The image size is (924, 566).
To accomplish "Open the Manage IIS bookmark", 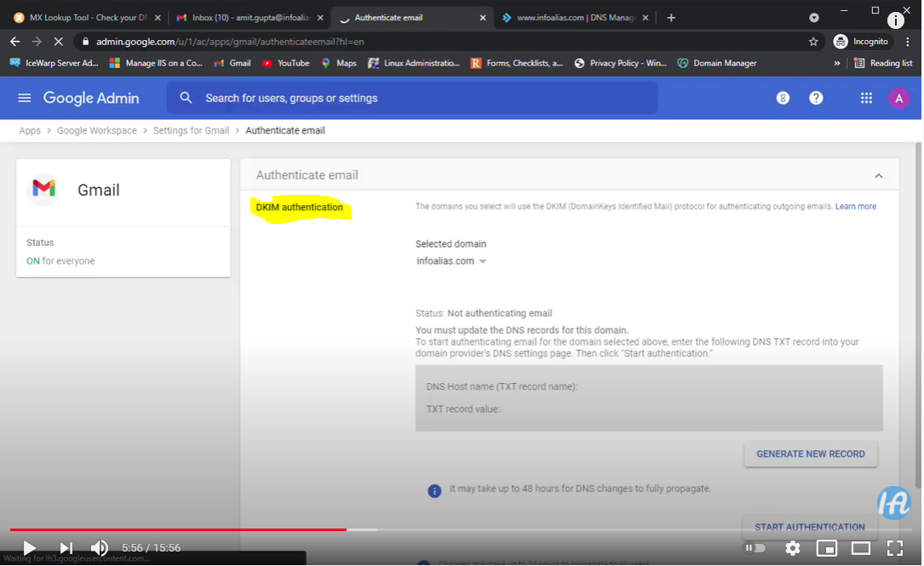I will coord(156,63).
